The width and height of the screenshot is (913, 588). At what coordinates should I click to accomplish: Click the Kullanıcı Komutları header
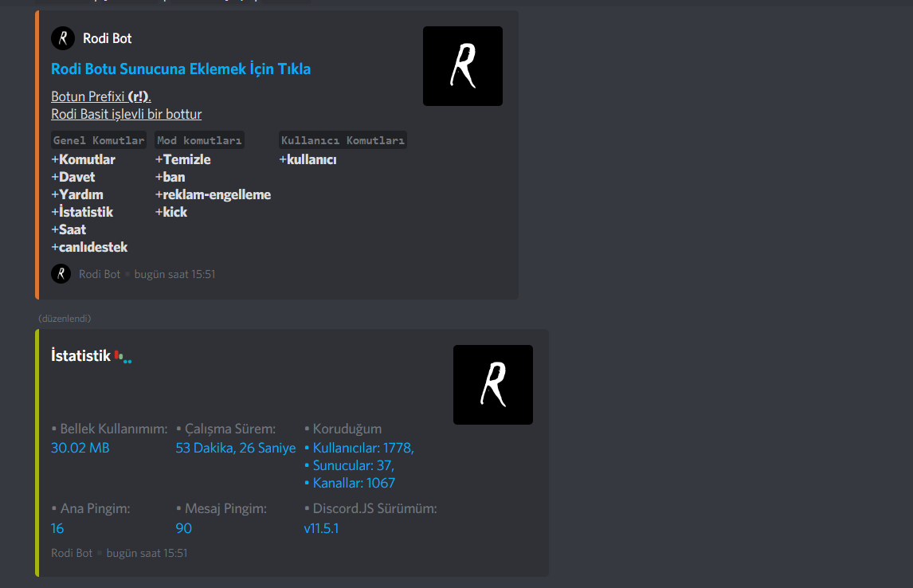pyautogui.click(x=343, y=140)
